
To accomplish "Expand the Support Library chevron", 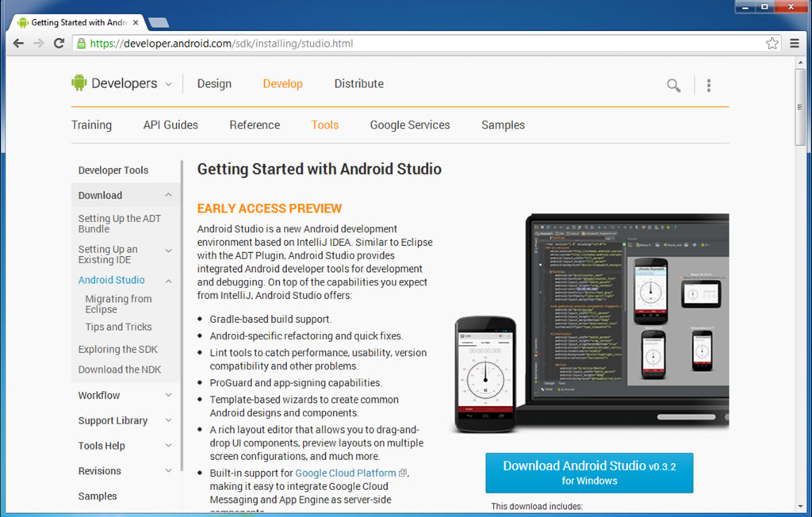I will coord(168,420).
